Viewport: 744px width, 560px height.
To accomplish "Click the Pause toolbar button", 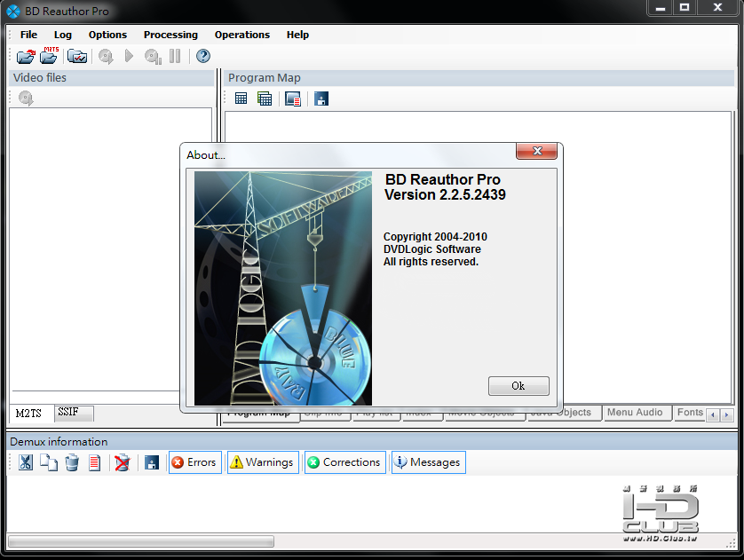I will coord(175,56).
